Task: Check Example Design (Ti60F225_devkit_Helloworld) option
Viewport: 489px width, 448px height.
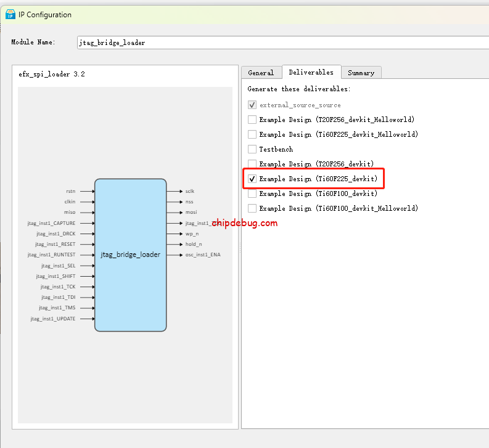Action: point(252,134)
